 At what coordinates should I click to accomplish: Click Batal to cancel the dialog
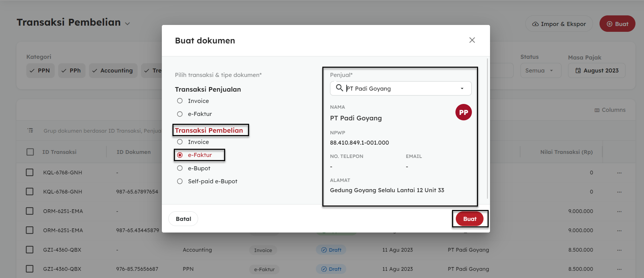pyautogui.click(x=183, y=219)
